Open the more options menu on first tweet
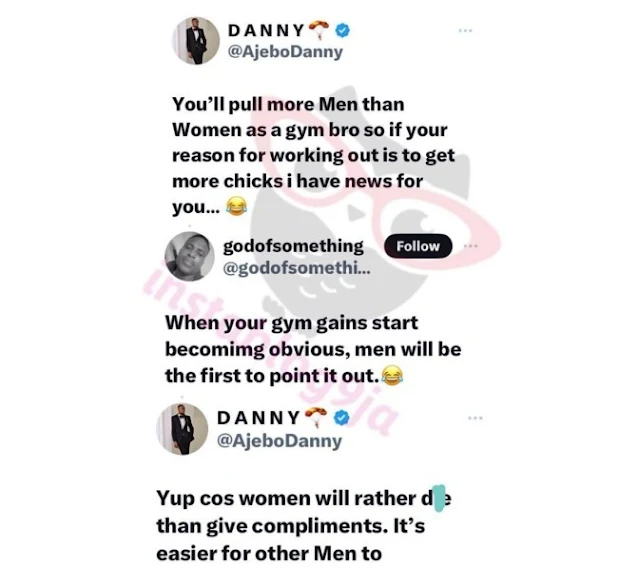The image size is (639, 588). [x=465, y=31]
